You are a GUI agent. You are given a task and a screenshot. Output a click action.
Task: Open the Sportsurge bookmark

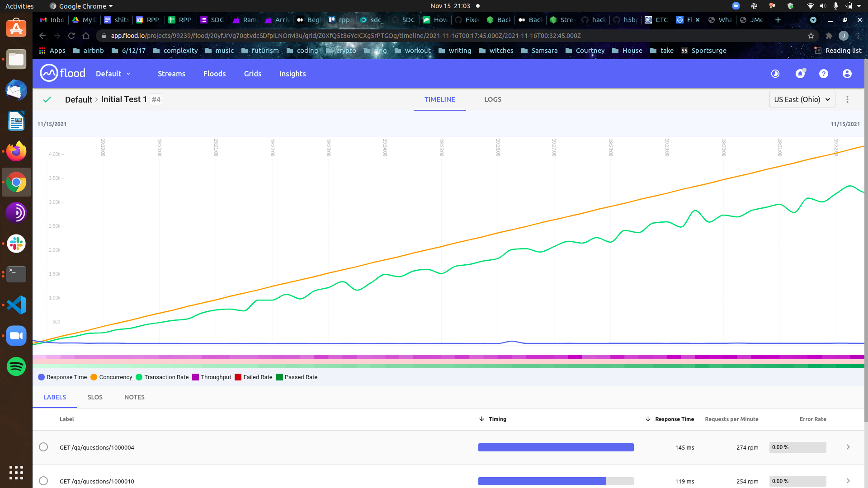703,51
